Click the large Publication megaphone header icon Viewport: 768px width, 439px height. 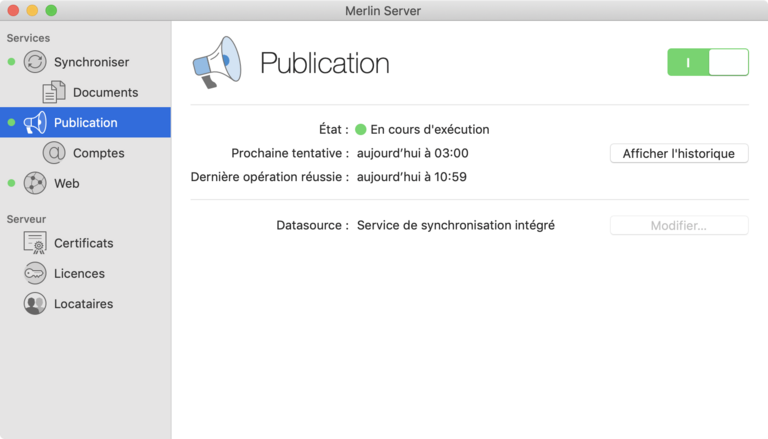click(x=217, y=62)
